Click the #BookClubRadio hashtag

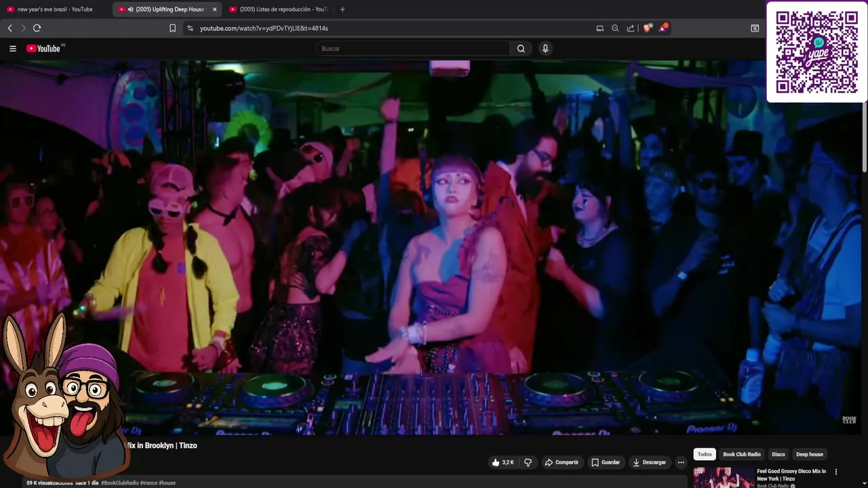coord(120,483)
